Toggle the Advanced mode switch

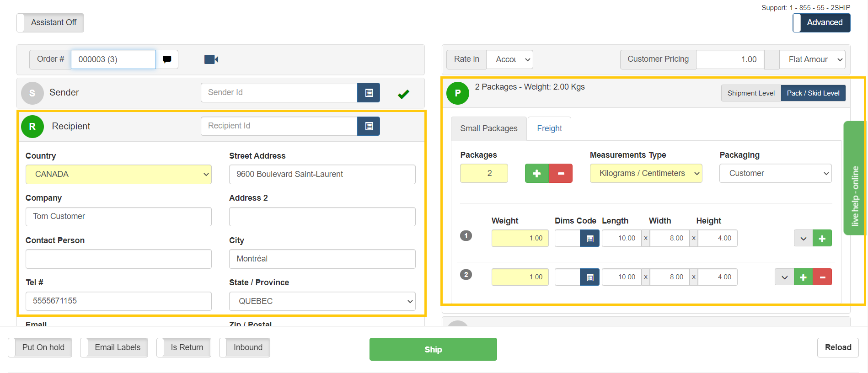(x=821, y=22)
